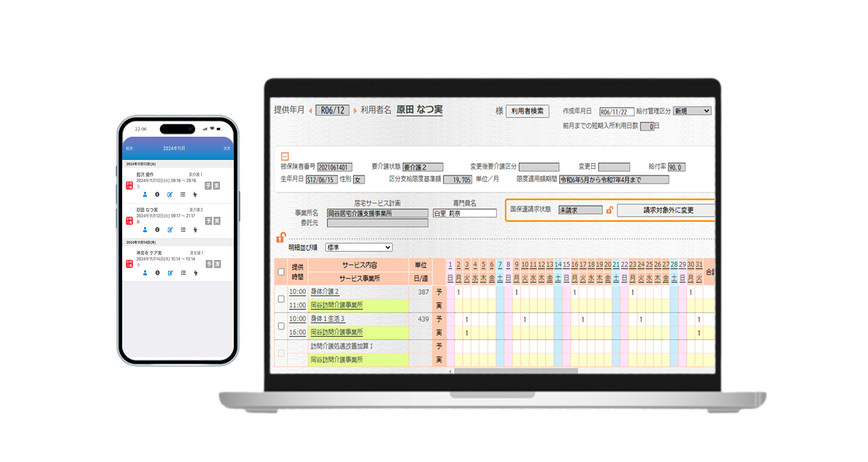Tap 前月 in the phone header
The image size is (868, 462).
click(130, 149)
